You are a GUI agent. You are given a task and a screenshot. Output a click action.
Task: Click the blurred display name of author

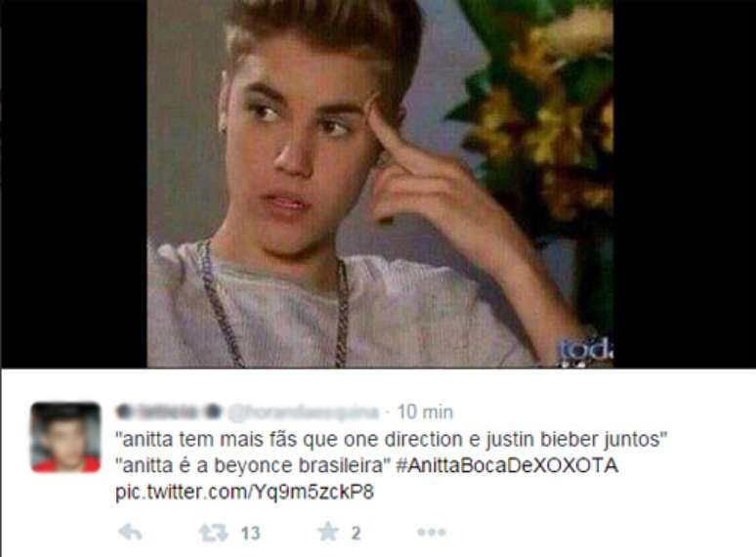[x=169, y=411]
